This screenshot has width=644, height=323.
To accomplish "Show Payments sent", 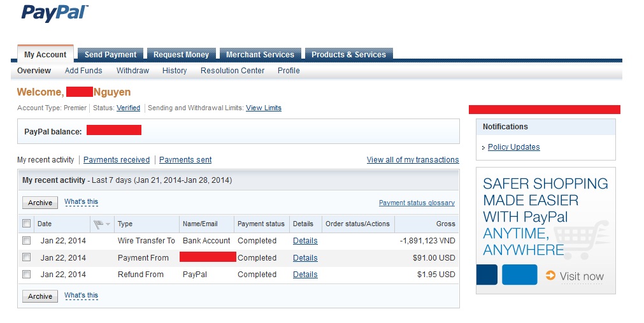I will click(185, 160).
